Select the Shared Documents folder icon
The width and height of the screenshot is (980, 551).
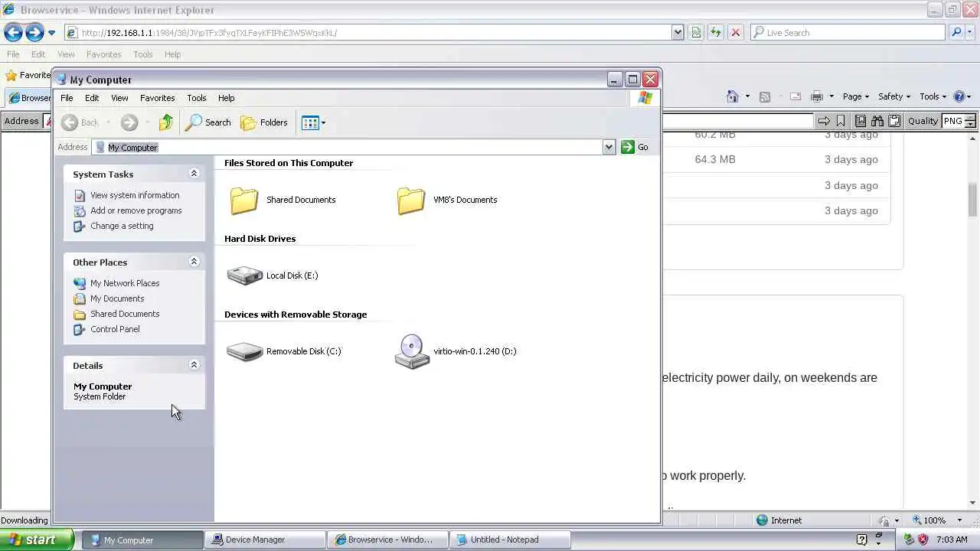click(x=244, y=201)
